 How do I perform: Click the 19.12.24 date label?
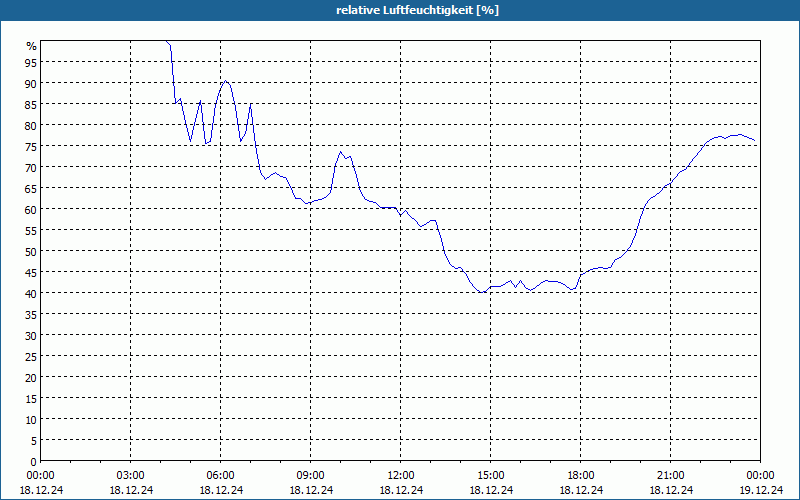coord(761,490)
